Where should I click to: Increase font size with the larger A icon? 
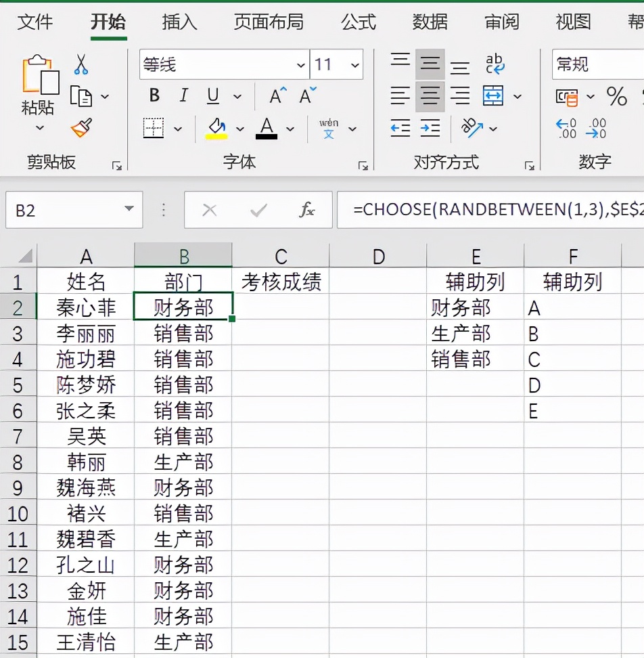(x=275, y=95)
